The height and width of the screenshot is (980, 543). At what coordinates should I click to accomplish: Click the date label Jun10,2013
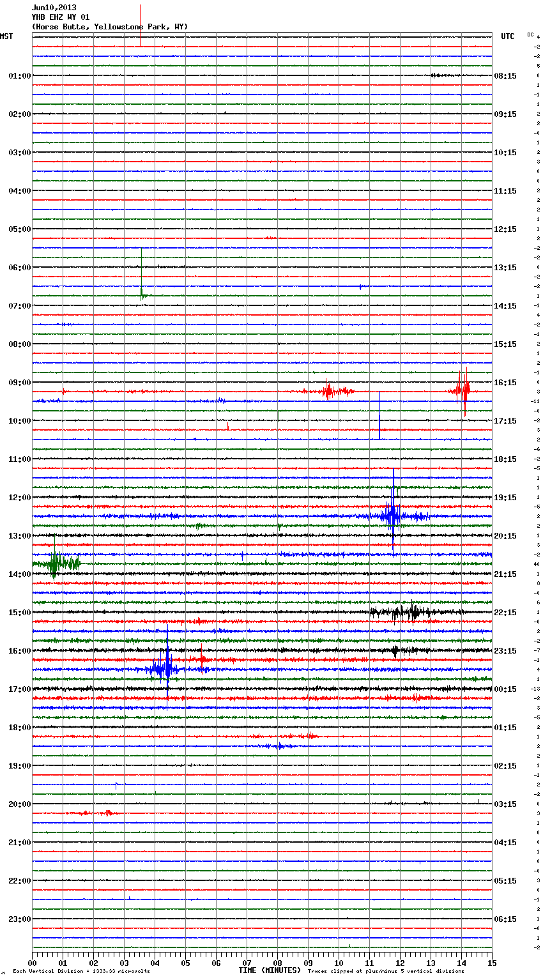(x=54, y=8)
